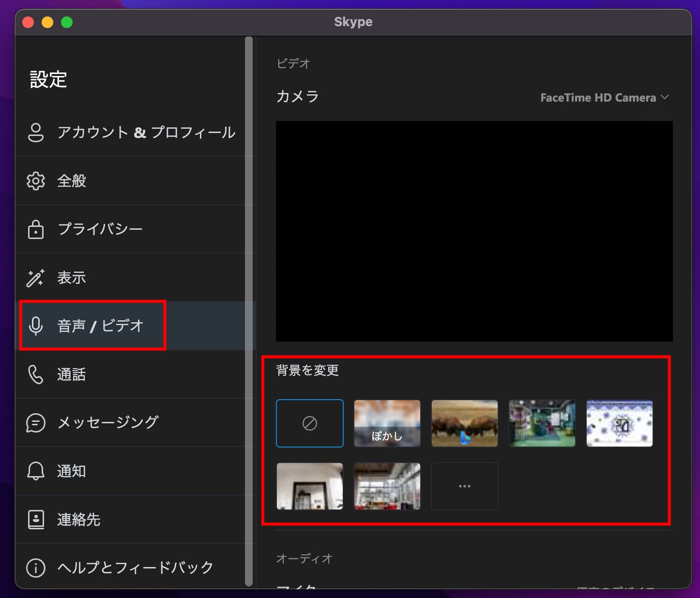The image size is (700, 598).
Task: Select the colorful green room background
Action: 542,423
